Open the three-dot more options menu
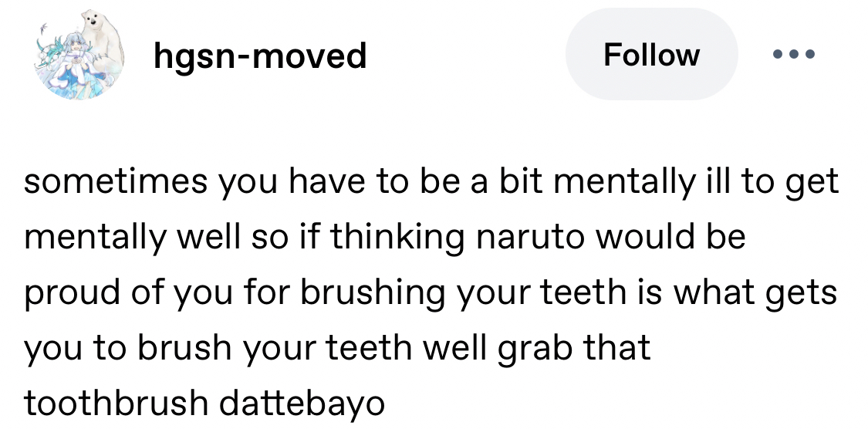This screenshot has height=429, width=868. [792, 56]
